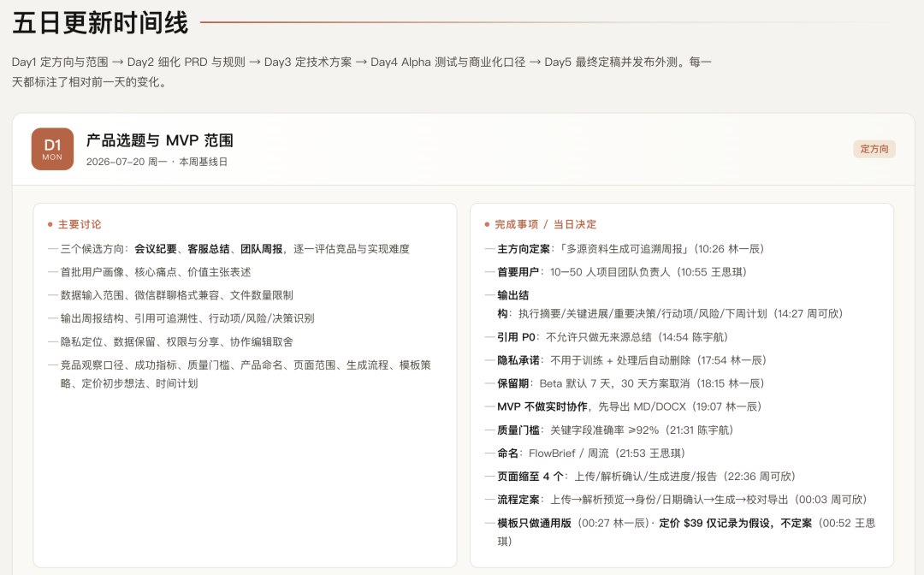924x575 pixels.
Task: Click the D1 MON day badge
Action: pyautogui.click(x=52, y=149)
